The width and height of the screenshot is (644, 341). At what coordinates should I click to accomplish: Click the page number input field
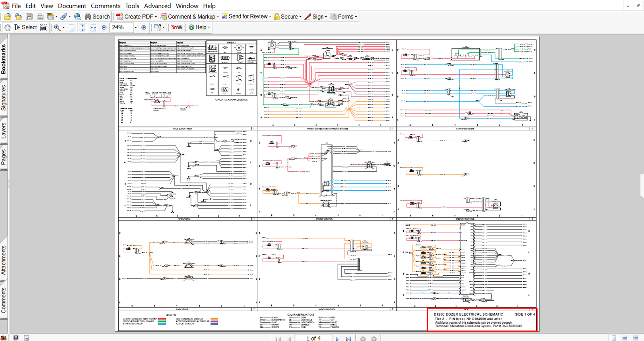click(x=314, y=338)
